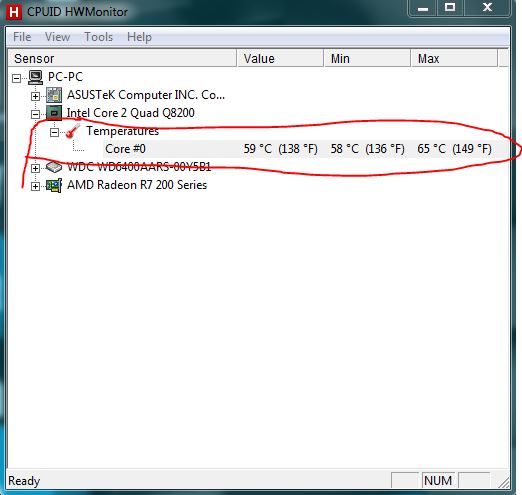The image size is (522, 495).
Task: Click the Sensor column header
Action: (x=122, y=59)
